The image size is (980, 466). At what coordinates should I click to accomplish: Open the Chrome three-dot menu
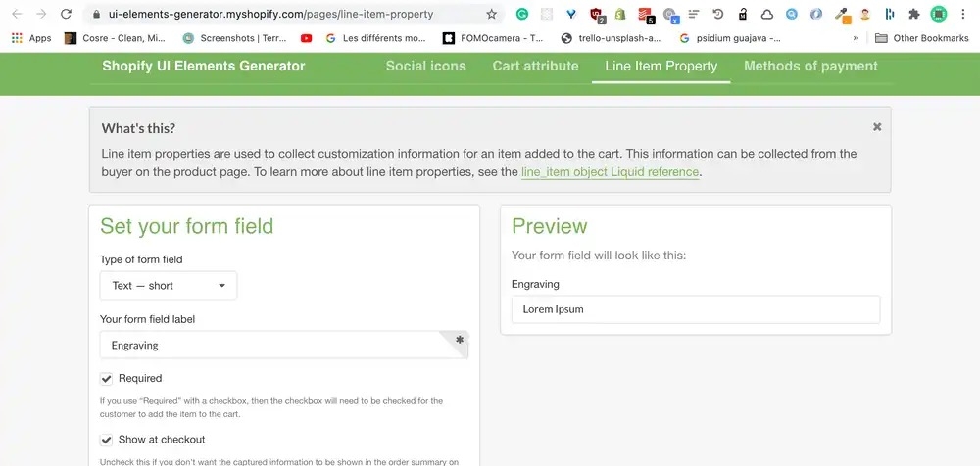(964, 15)
